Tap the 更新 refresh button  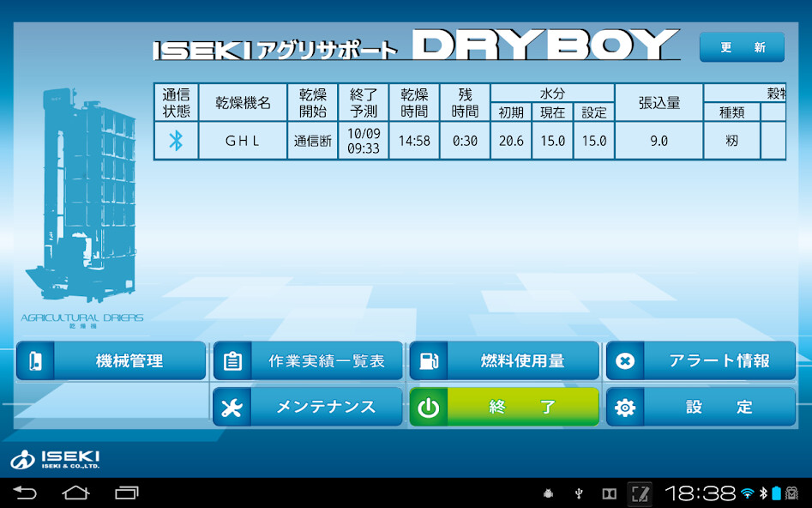point(742,47)
